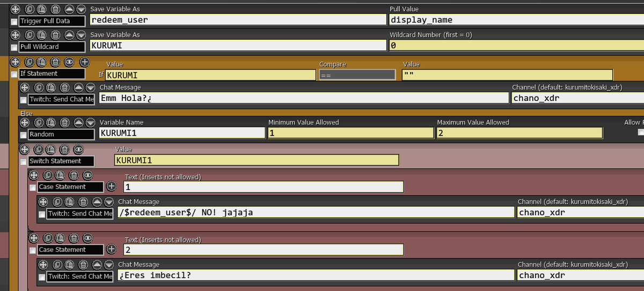
Task: Click the move handle on If Statement row
Action: [16, 62]
